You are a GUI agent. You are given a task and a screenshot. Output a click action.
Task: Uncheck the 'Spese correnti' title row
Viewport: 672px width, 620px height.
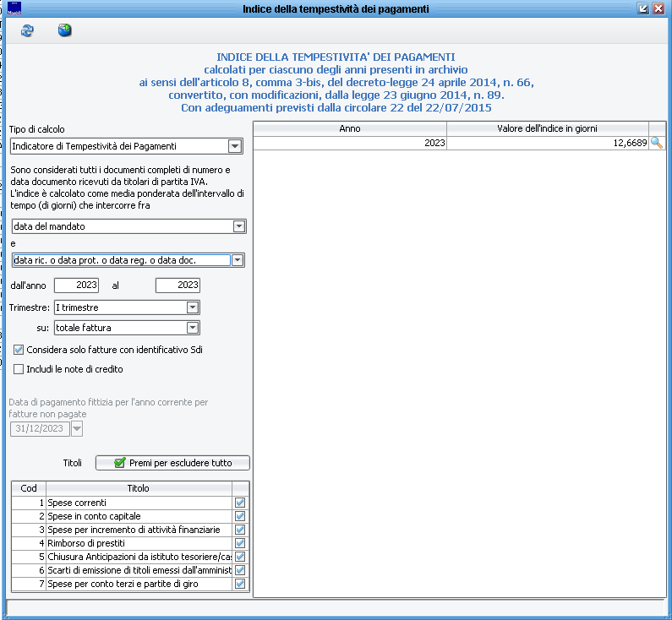pyautogui.click(x=240, y=503)
